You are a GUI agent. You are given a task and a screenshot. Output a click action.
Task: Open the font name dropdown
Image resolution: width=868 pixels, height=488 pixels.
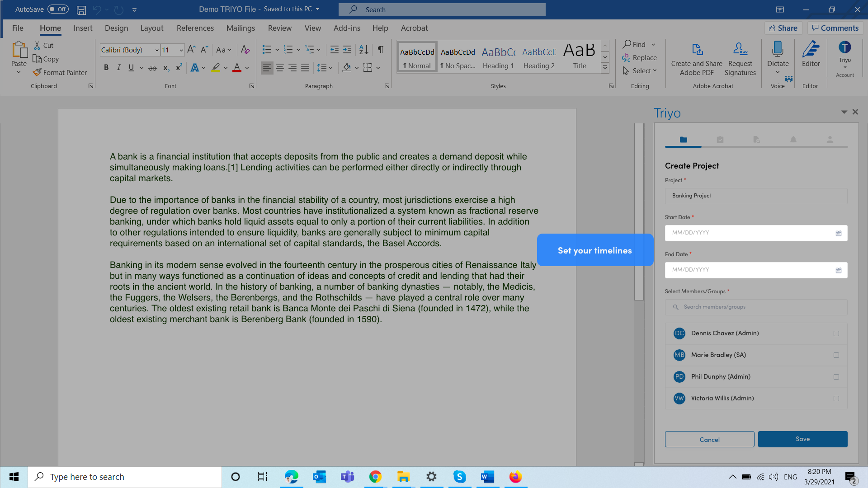click(157, 50)
